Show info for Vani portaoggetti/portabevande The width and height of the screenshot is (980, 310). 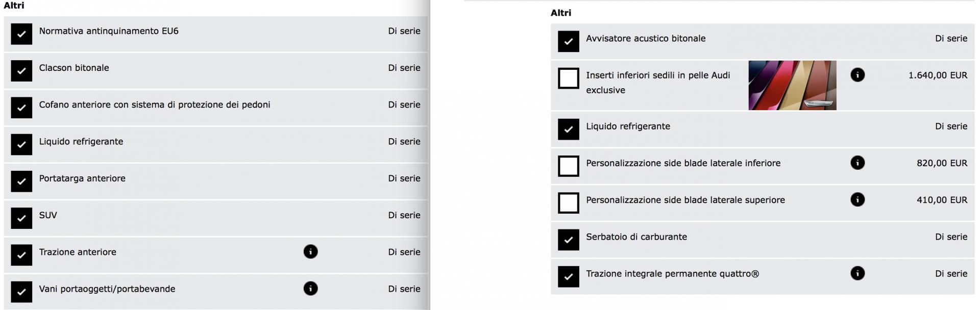pyautogui.click(x=310, y=289)
